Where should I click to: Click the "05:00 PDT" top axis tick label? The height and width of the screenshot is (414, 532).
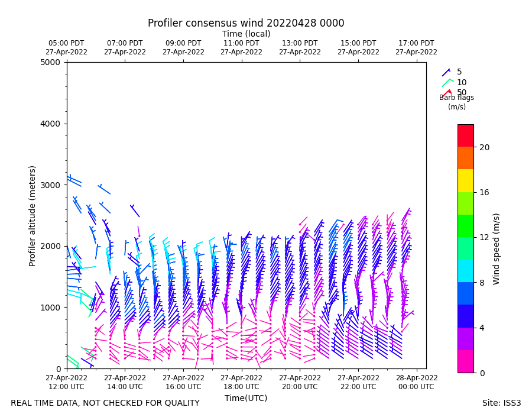[66, 43]
